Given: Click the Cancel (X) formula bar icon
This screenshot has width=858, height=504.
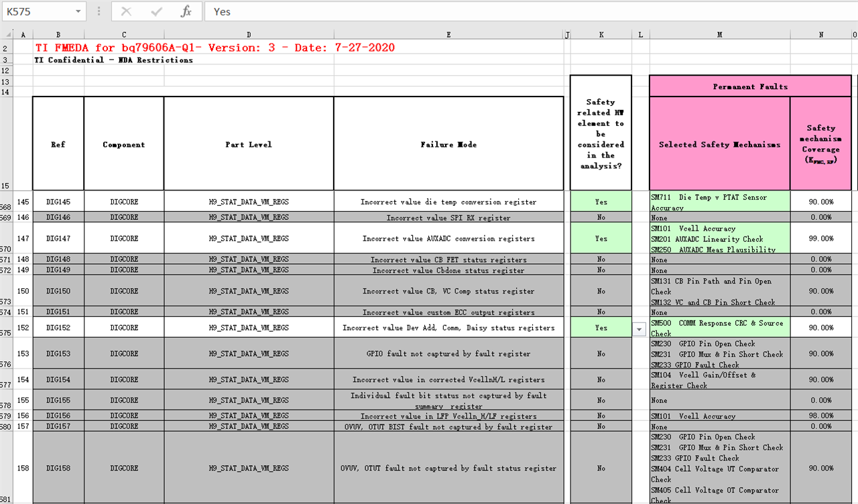Looking at the screenshot, I should [x=126, y=11].
